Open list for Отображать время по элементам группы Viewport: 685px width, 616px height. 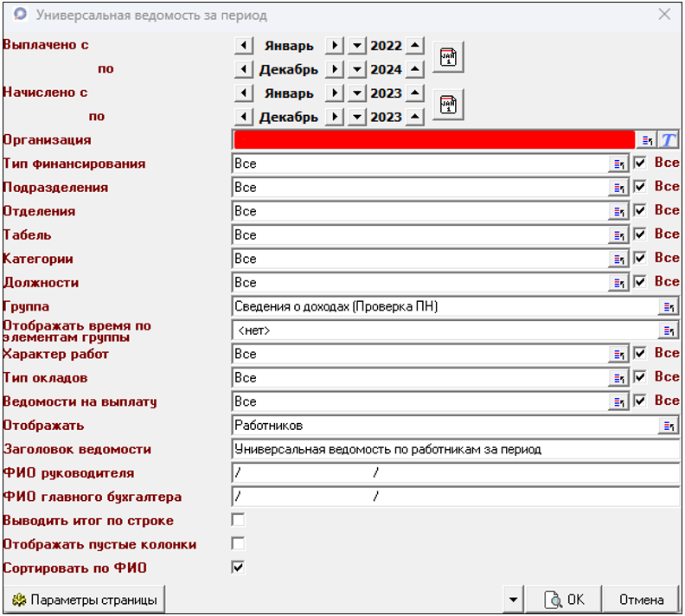pyautogui.click(x=669, y=330)
